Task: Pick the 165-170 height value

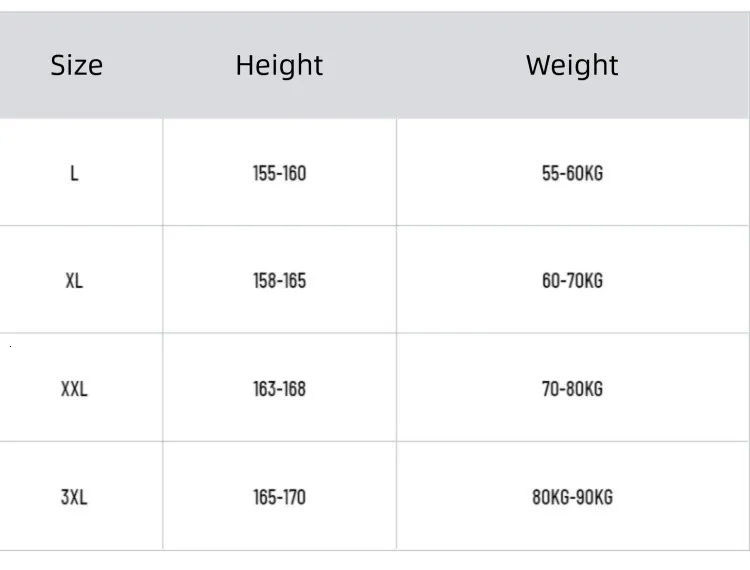Action: [279, 497]
